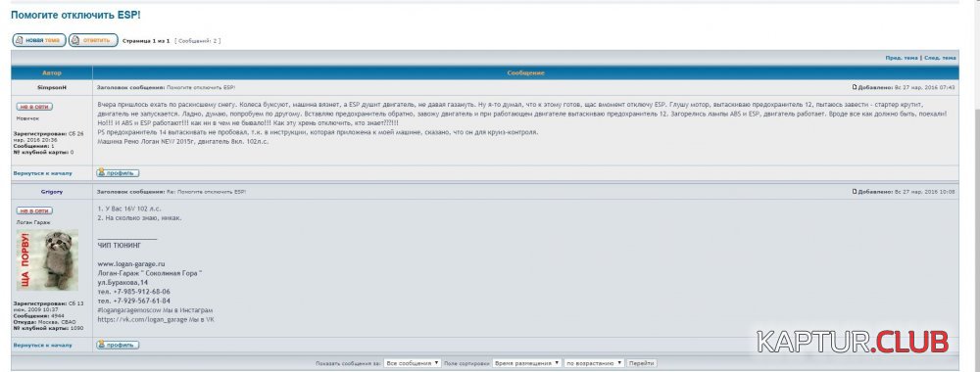Image resolution: width=980 pixels, height=372 pixels.
Task: Open the thread title 'Помогите отключить ESP!'
Action: click(75, 15)
